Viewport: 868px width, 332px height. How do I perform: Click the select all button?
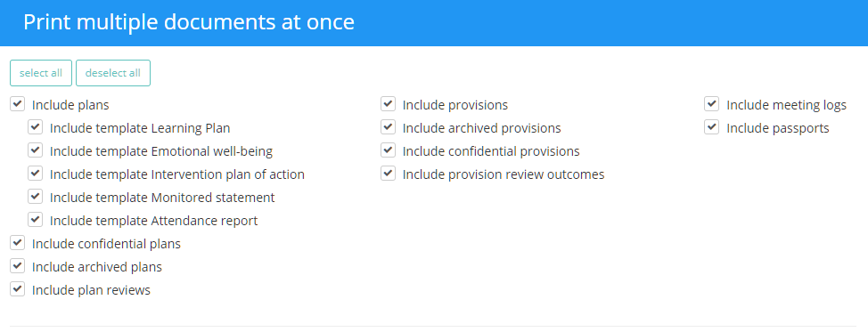coord(41,73)
